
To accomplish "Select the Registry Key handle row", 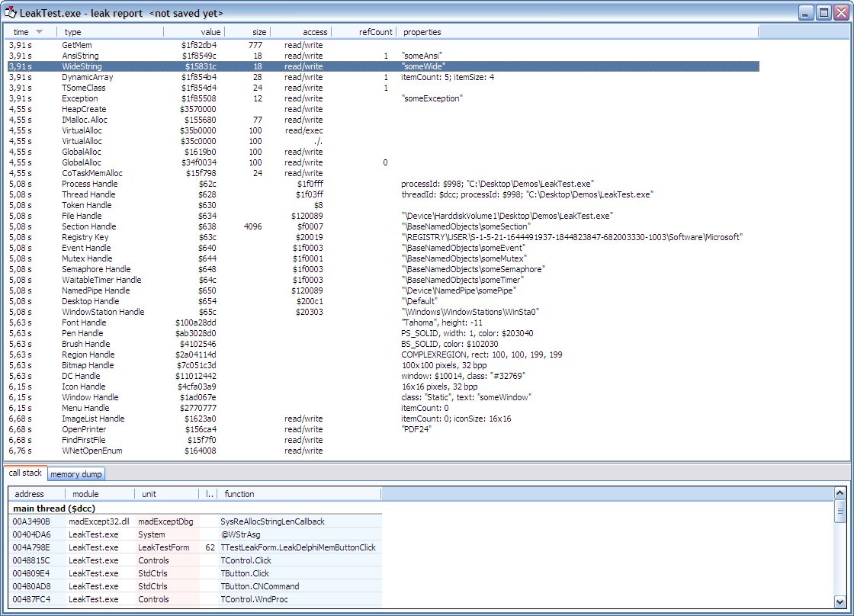I will coord(85,237).
